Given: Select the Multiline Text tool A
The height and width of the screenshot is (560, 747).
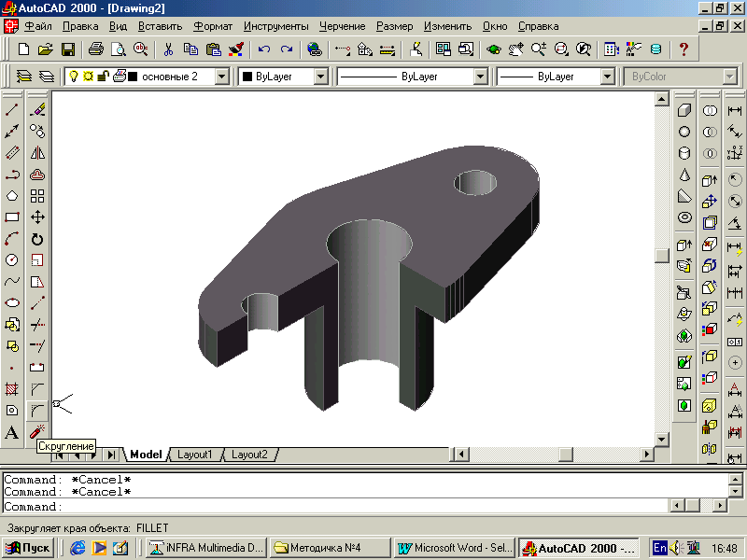Looking at the screenshot, I should tap(12, 432).
